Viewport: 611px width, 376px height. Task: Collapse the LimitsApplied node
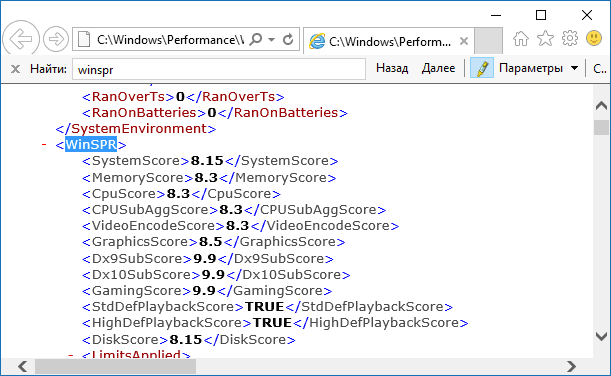(x=71, y=355)
